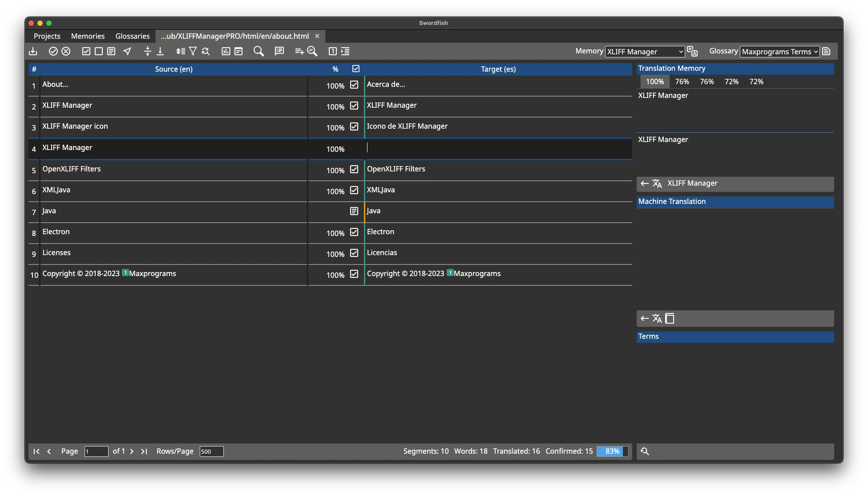Click the large magnifier search toolbar icon
This screenshot has width=868, height=496.
[x=258, y=51]
